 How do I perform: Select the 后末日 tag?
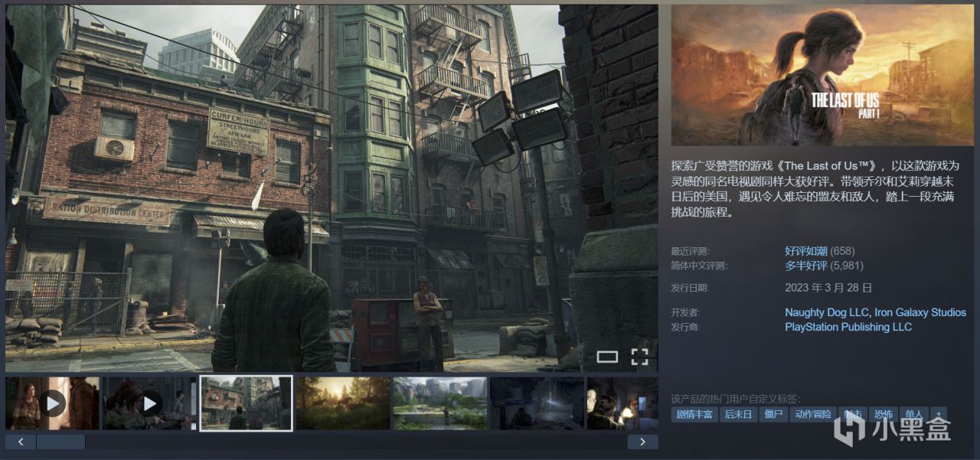tap(738, 414)
